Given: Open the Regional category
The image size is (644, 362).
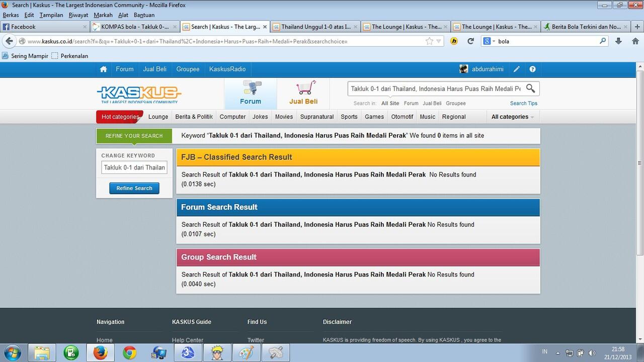Looking at the screenshot, I should (x=454, y=117).
